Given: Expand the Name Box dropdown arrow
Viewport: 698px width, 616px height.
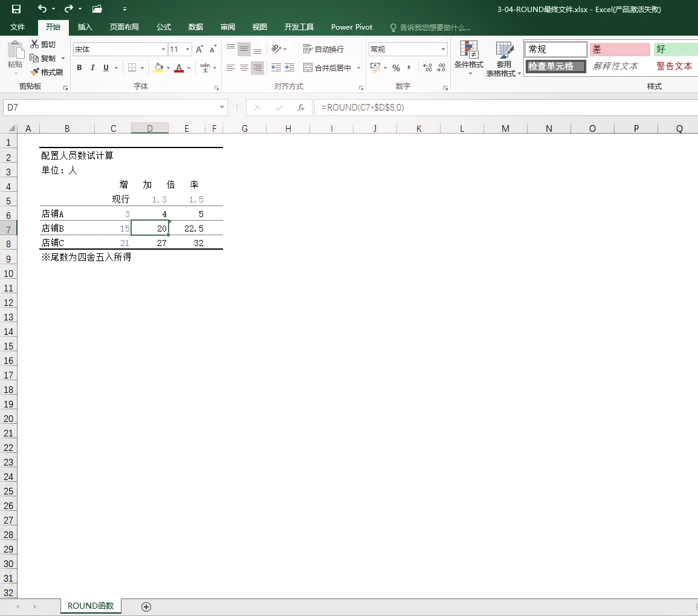Looking at the screenshot, I should pos(222,108).
